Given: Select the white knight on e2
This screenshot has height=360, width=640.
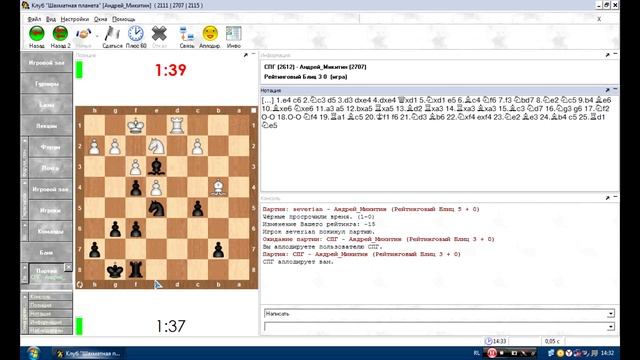Looking at the screenshot, I should (x=156, y=146).
